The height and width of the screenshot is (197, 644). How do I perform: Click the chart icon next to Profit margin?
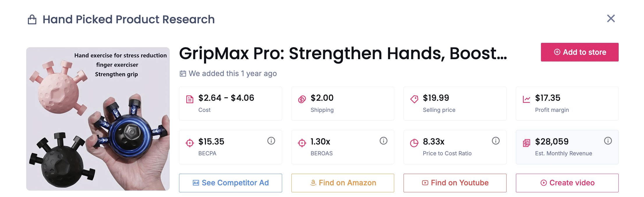526,99
